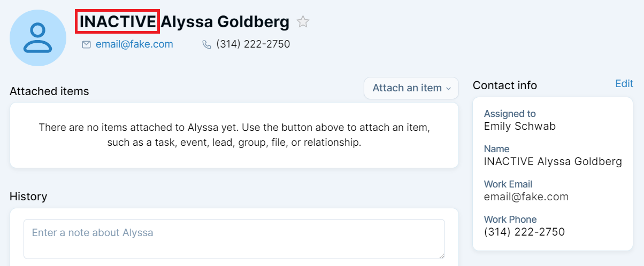
Task: Click the phone icon in the header
Action: pos(206,44)
